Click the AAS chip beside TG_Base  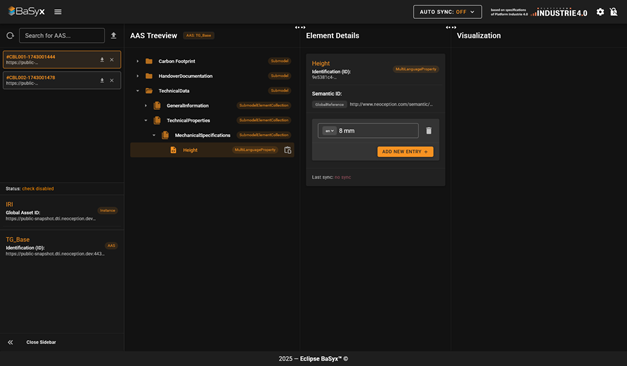(111, 246)
